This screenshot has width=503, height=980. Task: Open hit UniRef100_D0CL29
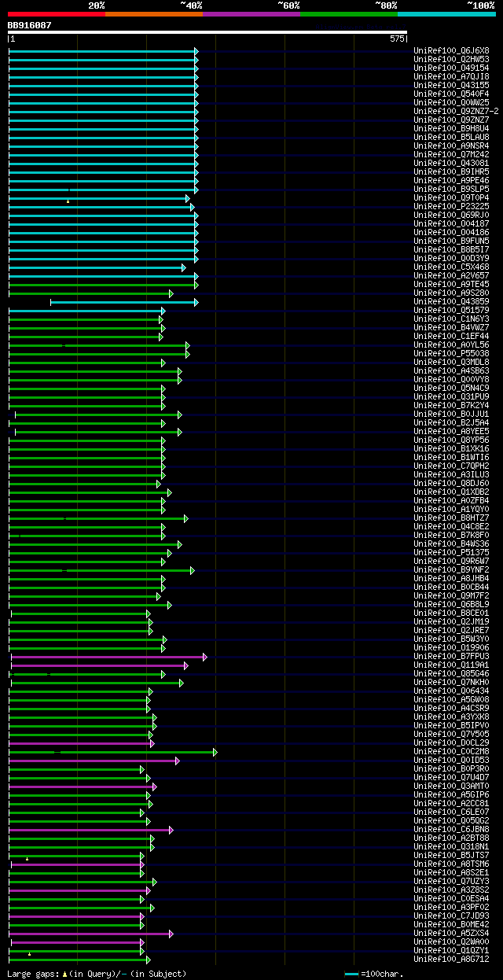(451, 742)
